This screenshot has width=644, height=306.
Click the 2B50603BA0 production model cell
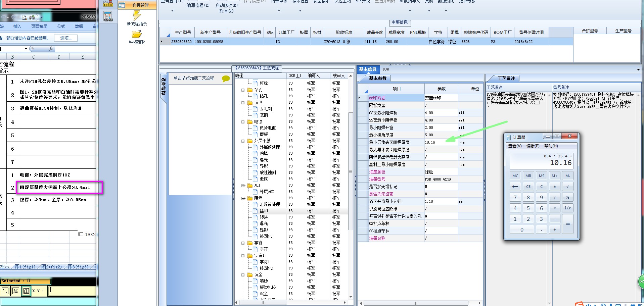pyautogui.click(x=181, y=42)
